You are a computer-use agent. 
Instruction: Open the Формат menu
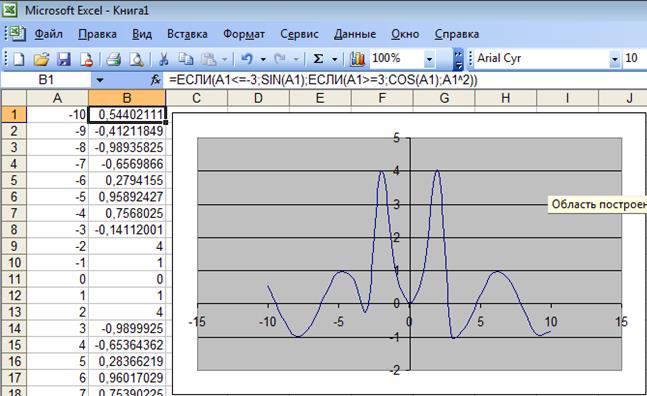pos(244,34)
